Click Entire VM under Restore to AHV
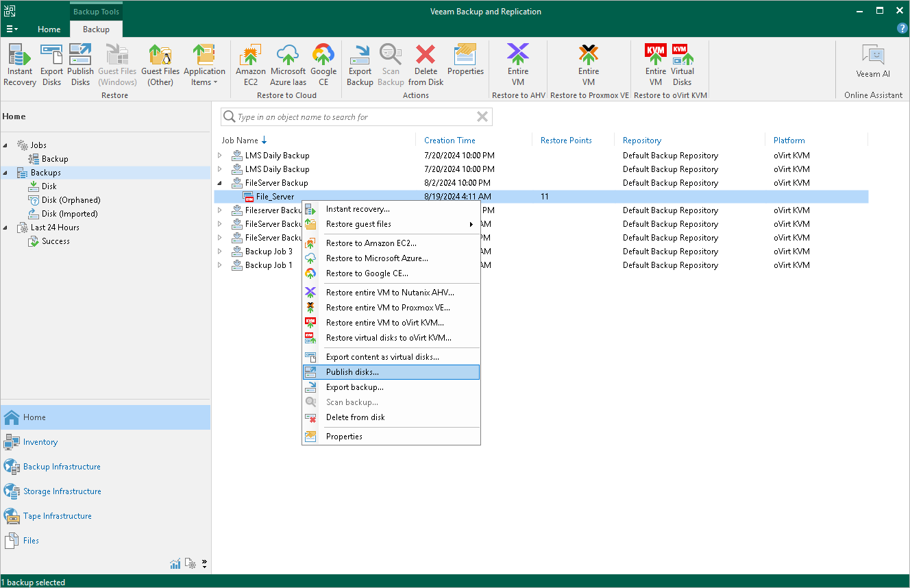This screenshot has width=910, height=588. coord(518,65)
